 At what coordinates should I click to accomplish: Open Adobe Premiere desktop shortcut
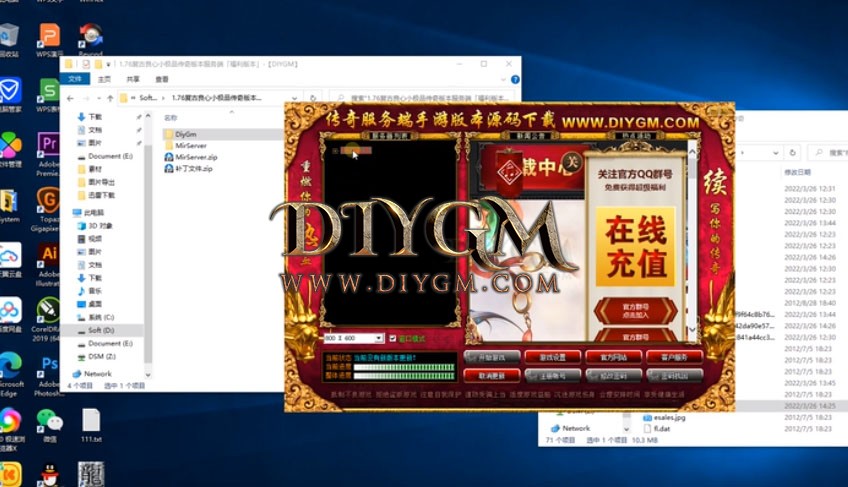click(49, 153)
